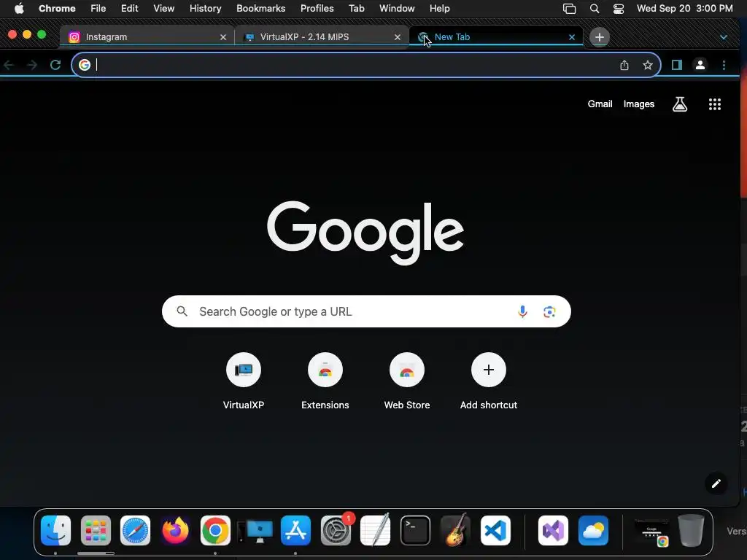Screen dimensions: 747x560
Task: Open the Edit menu
Action: 129,9
